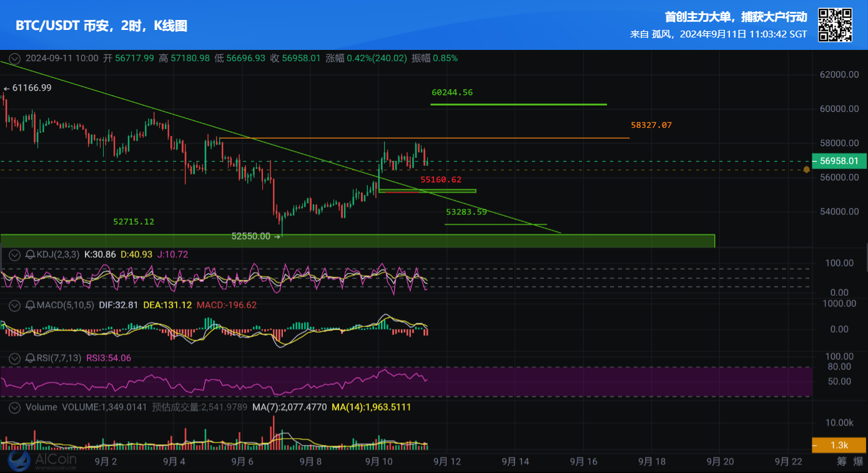The image size is (868, 473).
Task: Click the alarm bell icon beside KDJ(2,3,3)
Action: click(29, 255)
